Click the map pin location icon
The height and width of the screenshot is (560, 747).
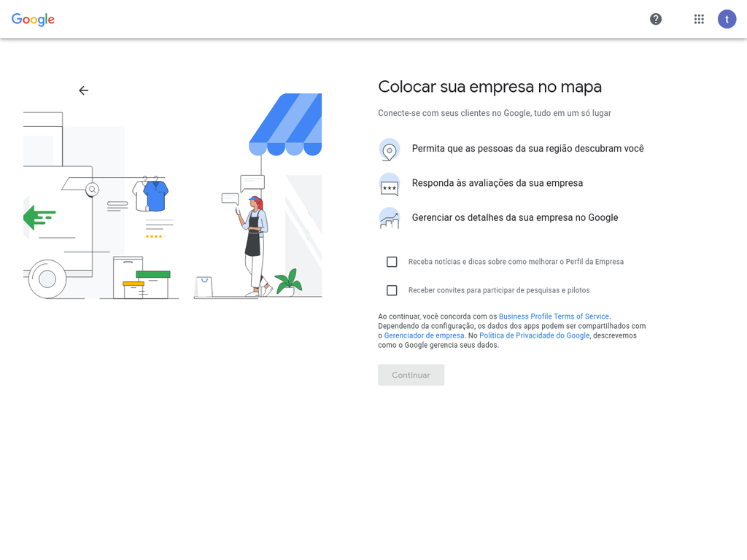coord(390,149)
